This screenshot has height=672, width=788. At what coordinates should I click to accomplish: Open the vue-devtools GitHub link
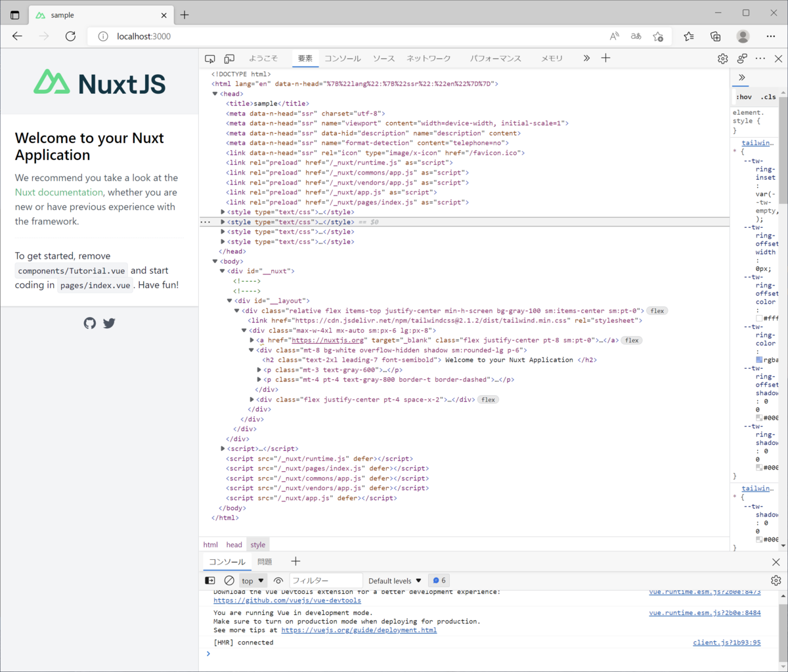[x=287, y=600]
